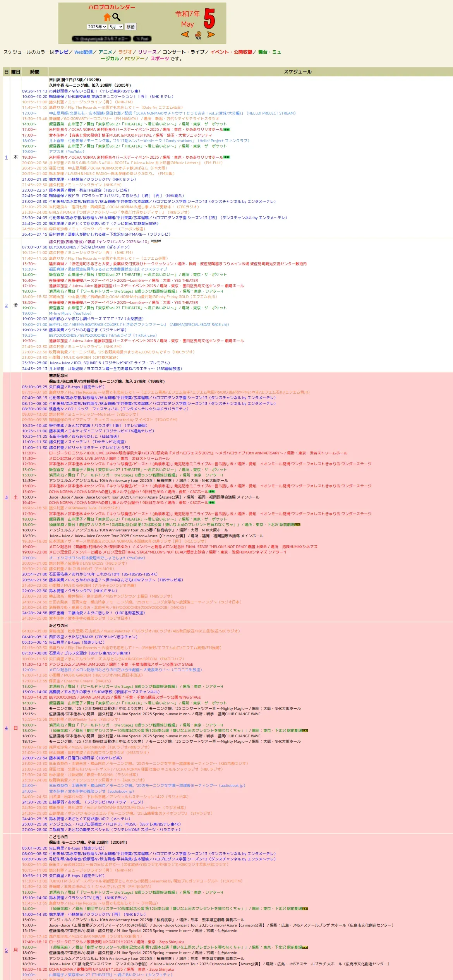Click 吉川友 誕生日(33歳／1992年) entry

point(75,80)
